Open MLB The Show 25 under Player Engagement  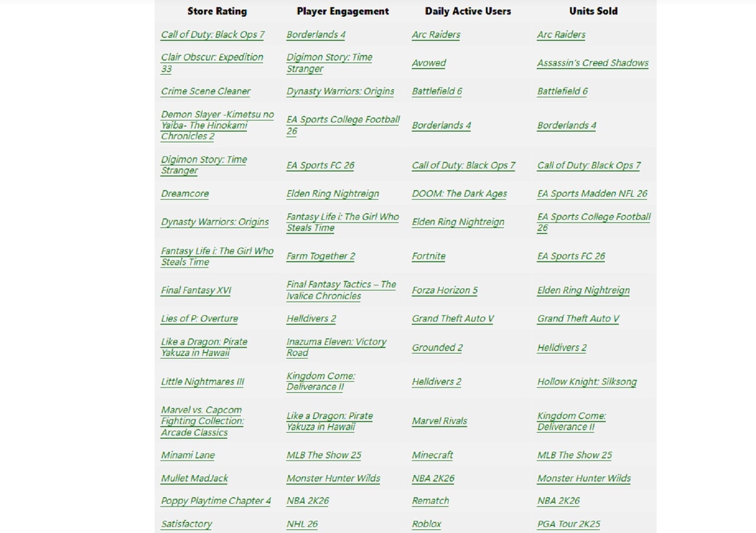[x=324, y=456]
